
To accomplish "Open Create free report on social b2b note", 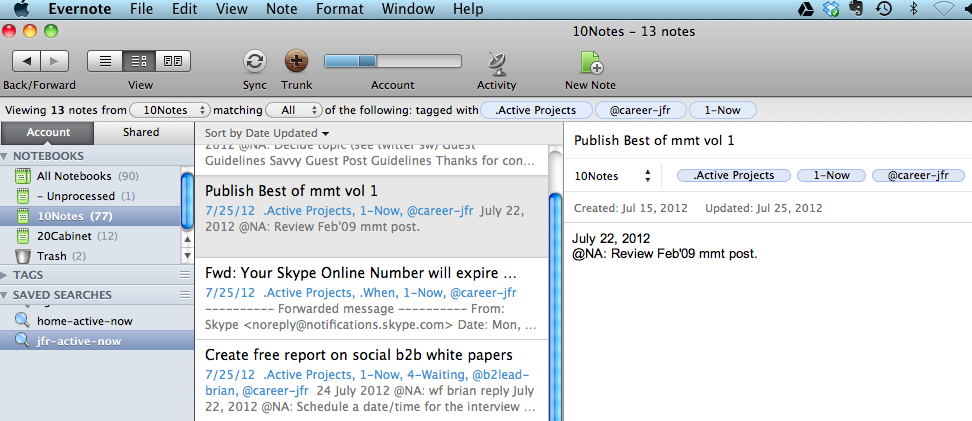I will pos(371,381).
